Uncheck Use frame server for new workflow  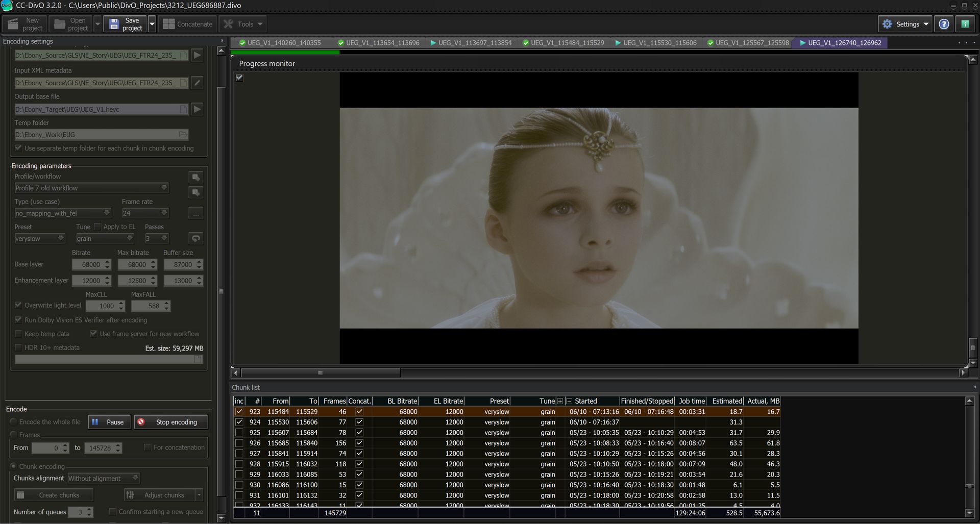[94, 333]
